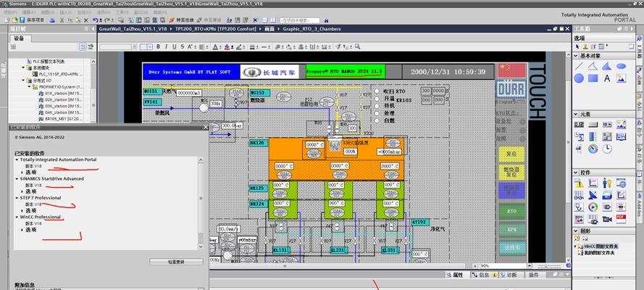Screen dimensions: 644x290
Task: Open the text color picker
Action: 216,47
